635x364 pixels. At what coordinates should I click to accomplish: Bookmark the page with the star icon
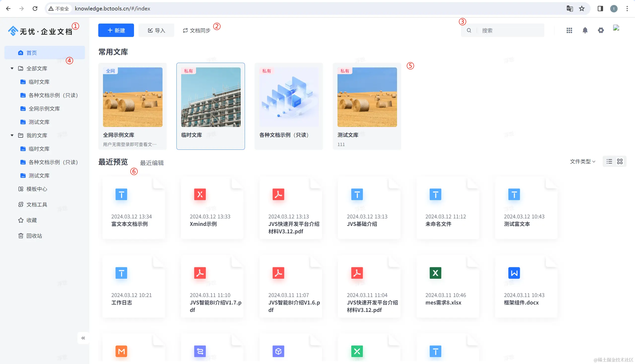[x=582, y=8]
